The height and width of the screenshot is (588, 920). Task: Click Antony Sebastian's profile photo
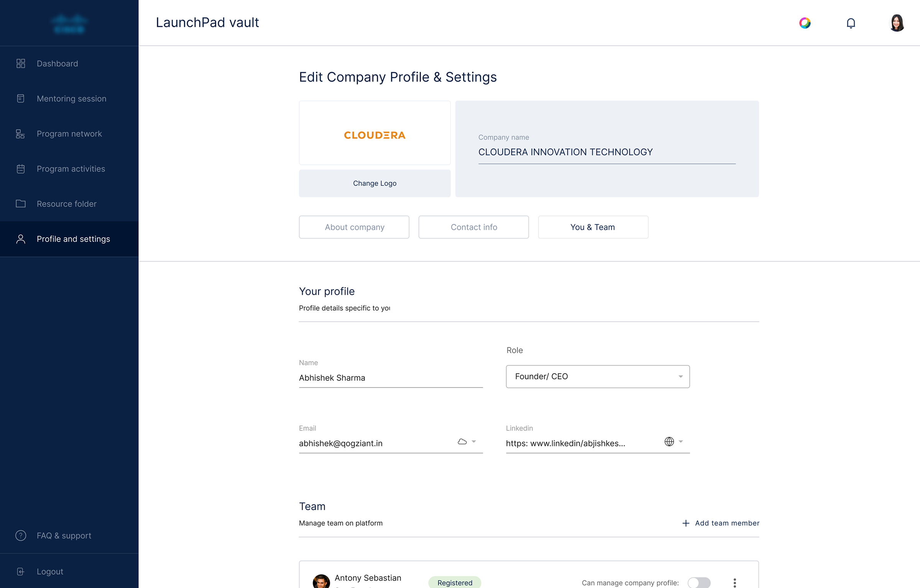(x=321, y=581)
